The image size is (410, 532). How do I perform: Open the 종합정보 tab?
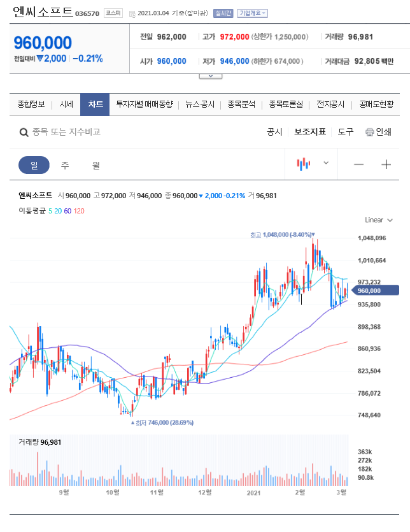tap(31, 104)
